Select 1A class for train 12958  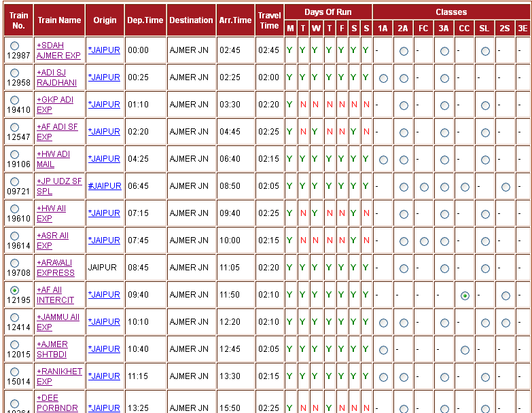click(x=383, y=78)
